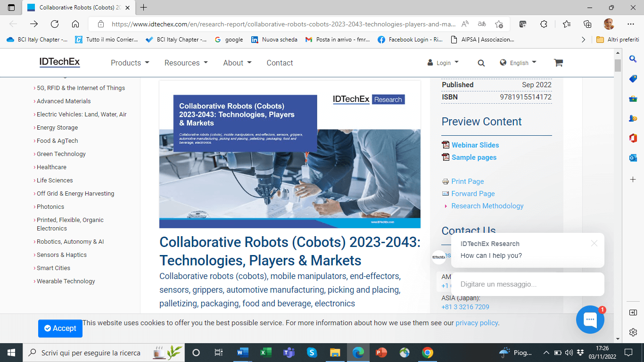Select the Contact menu item

(x=280, y=63)
